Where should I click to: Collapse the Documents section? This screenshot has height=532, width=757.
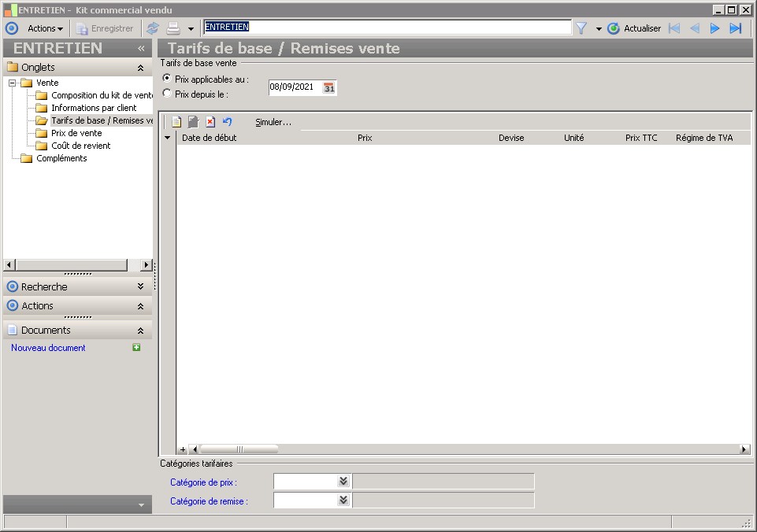140,331
